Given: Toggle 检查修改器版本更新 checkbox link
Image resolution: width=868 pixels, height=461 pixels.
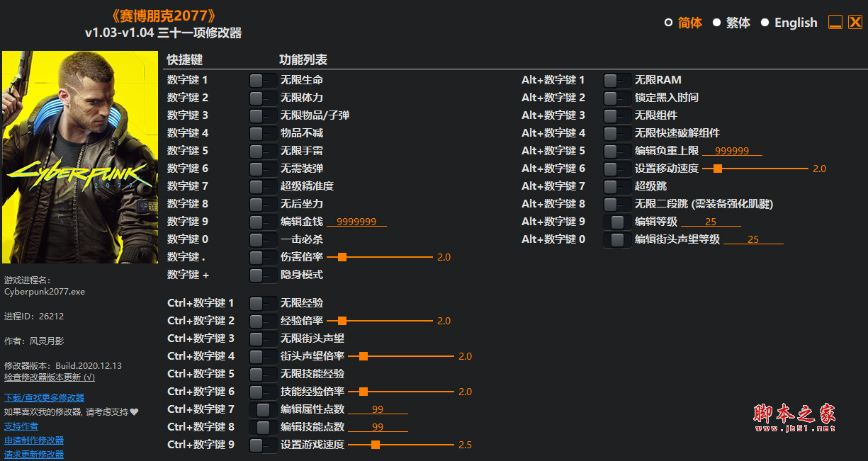Looking at the screenshot, I should pyautogui.click(x=50, y=377).
